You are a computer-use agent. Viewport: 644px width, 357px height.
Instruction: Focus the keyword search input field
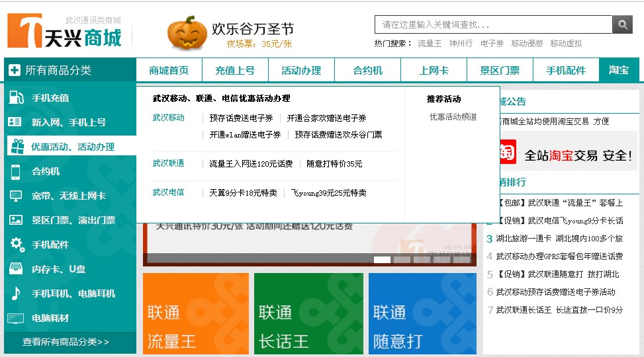point(493,24)
